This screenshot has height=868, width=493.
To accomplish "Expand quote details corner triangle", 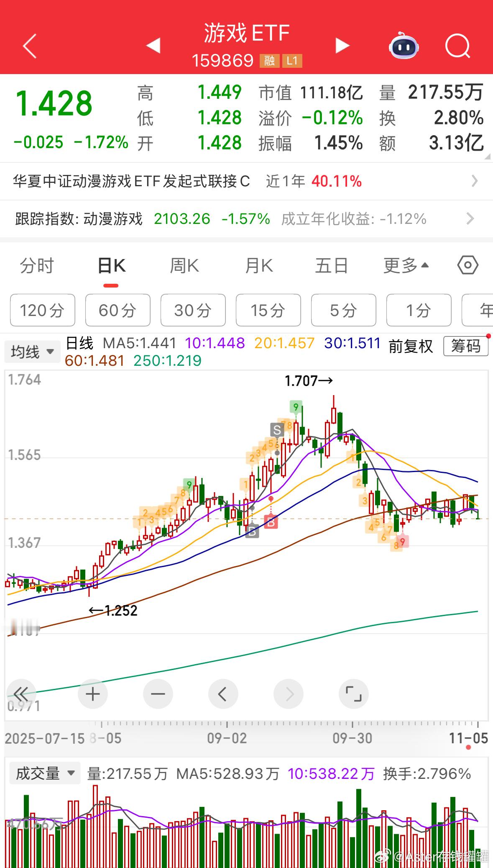I will point(488,157).
